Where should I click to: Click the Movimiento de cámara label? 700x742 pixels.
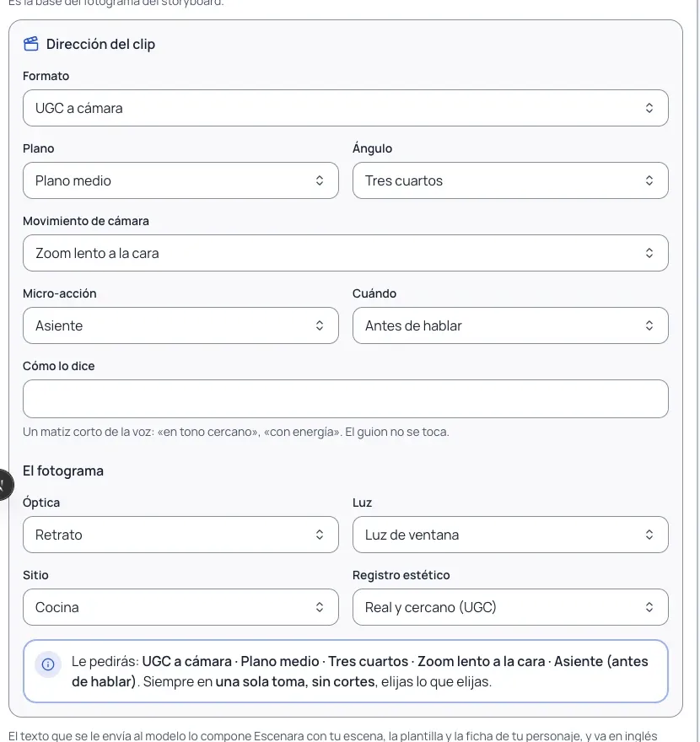tap(86, 221)
